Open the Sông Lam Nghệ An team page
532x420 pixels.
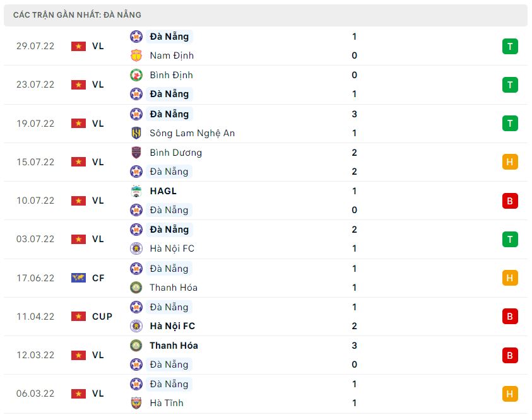click(192, 133)
